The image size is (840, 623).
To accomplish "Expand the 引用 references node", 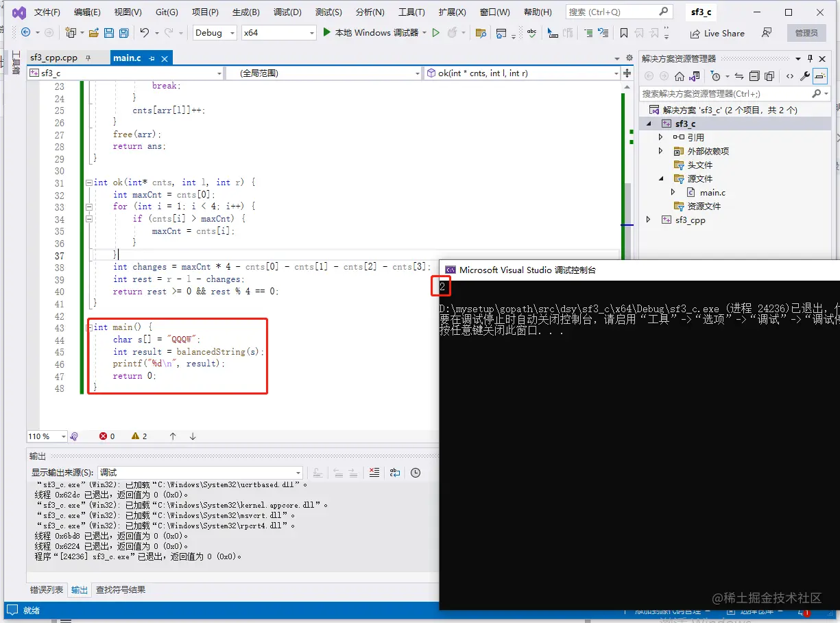I will tap(661, 137).
